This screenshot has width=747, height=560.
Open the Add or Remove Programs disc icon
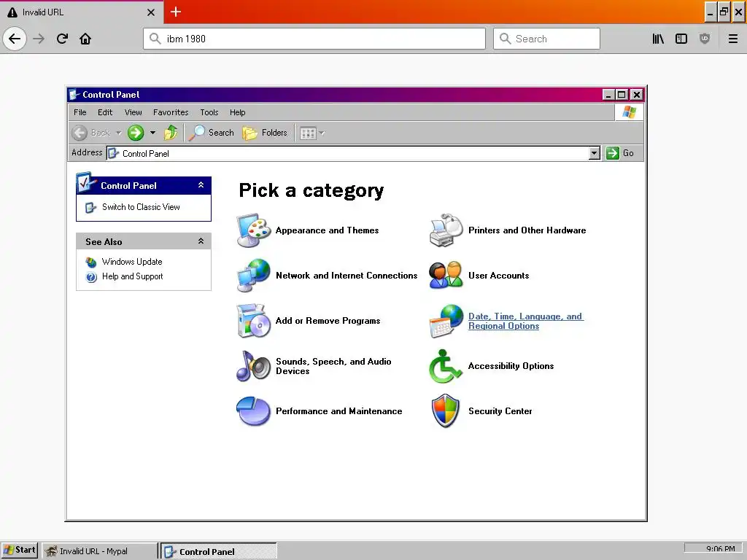pos(254,321)
